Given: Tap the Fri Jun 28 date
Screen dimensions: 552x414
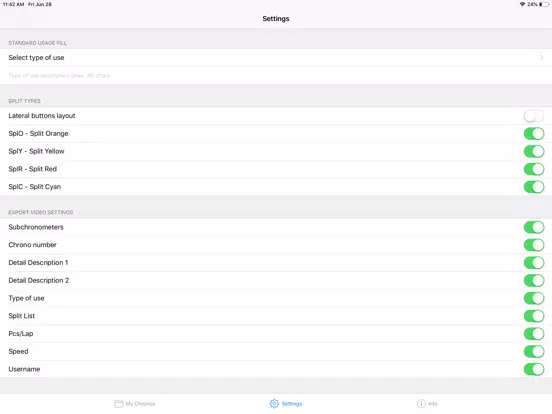Looking at the screenshot, I should 40,4.
